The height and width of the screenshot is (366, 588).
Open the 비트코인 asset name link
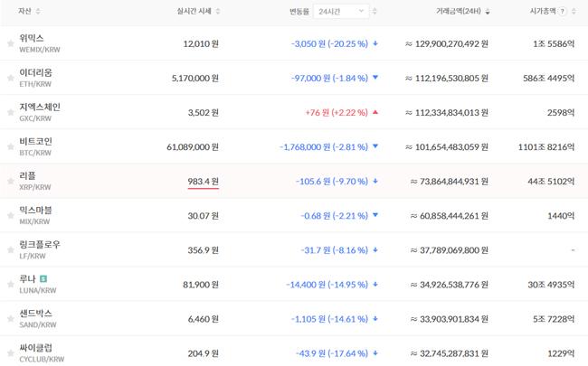(35, 141)
